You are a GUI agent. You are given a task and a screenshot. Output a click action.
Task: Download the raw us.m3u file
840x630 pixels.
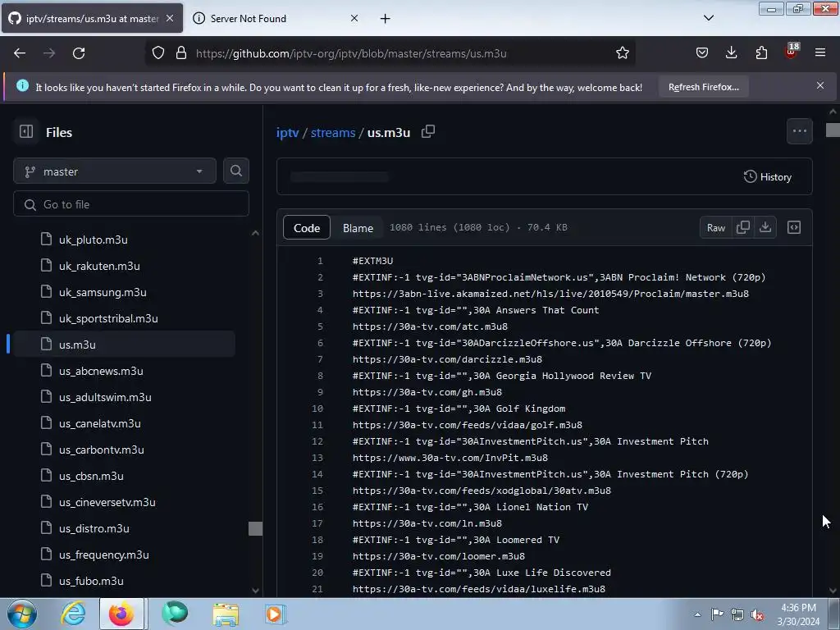coord(765,228)
